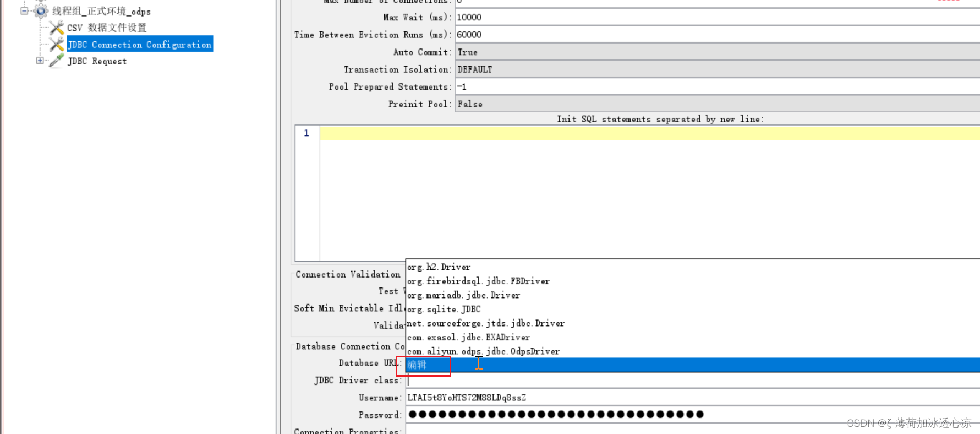Click the Connection Properties field

tap(693, 430)
